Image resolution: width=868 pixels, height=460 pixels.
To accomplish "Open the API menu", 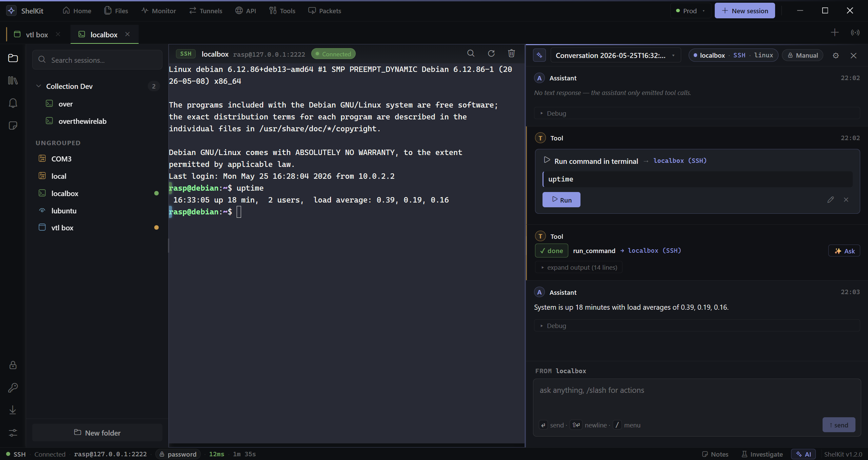I will pos(246,11).
